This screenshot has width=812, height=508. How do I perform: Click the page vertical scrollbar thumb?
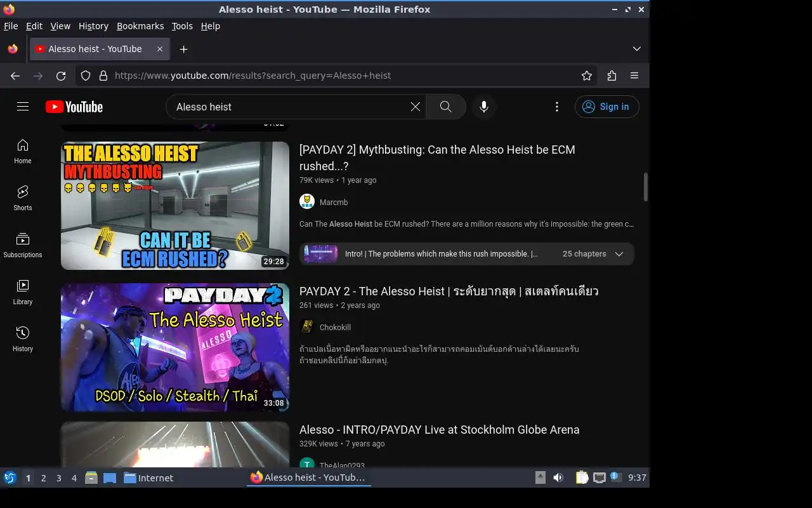click(x=646, y=187)
